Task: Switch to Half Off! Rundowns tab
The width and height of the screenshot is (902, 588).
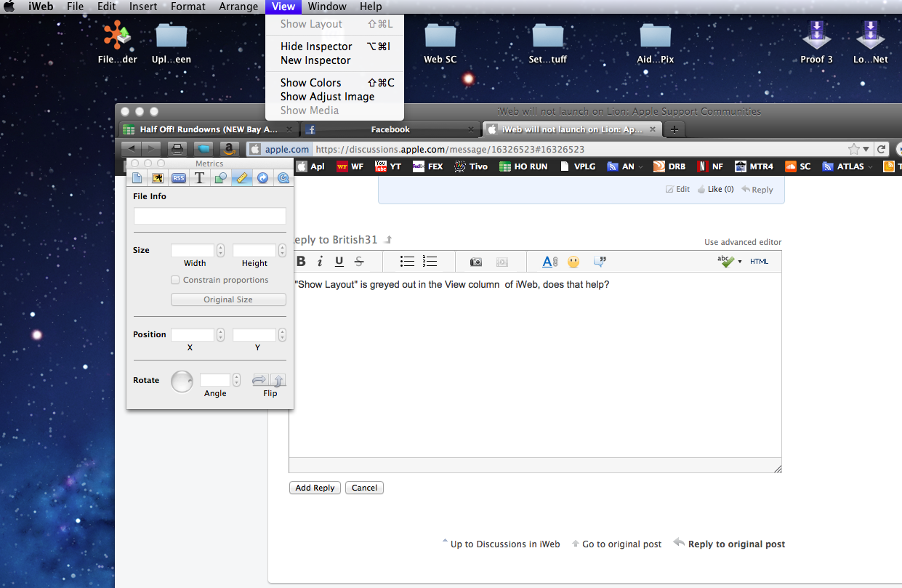Action: 209,129
